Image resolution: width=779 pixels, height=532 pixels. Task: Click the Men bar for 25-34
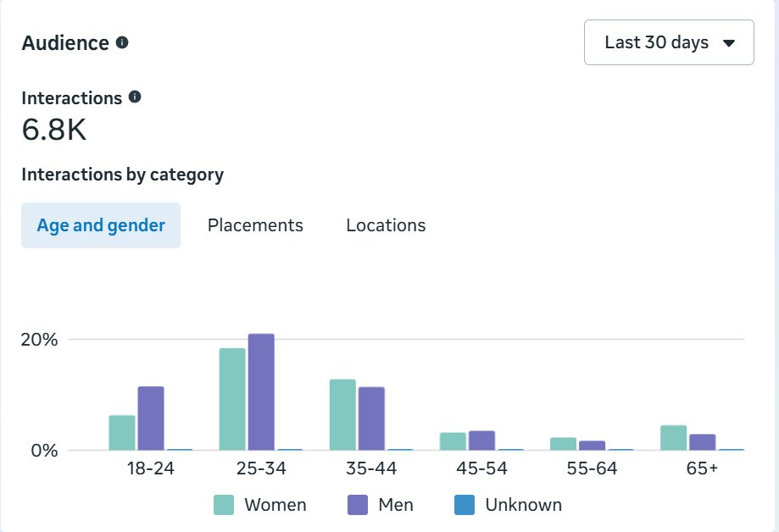[x=261, y=392]
